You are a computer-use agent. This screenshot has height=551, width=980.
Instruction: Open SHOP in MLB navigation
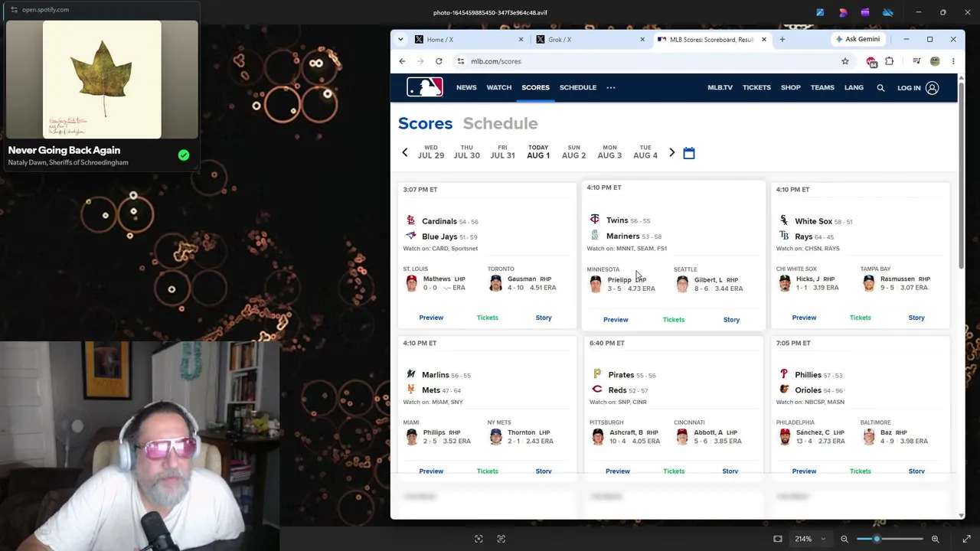click(x=791, y=88)
